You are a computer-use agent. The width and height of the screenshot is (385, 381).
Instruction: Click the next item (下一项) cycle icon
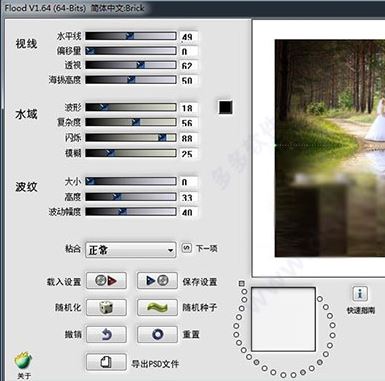coord(187,248)
